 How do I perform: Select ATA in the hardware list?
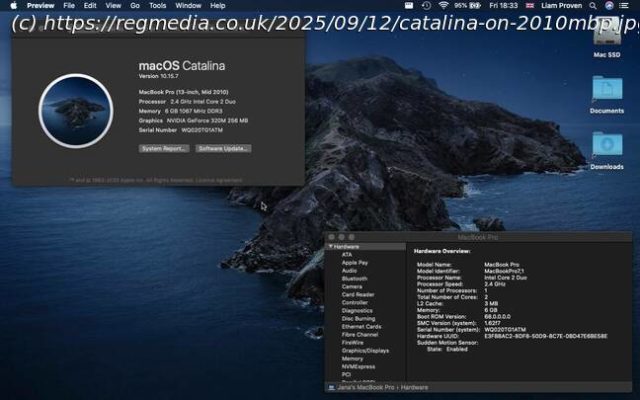point(347,255)
